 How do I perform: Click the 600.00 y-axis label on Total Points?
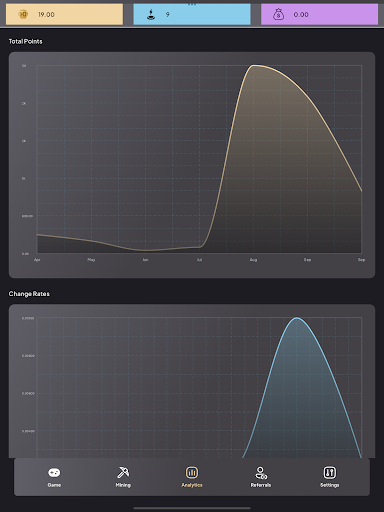pyautogui.click(x=27, y=216)
